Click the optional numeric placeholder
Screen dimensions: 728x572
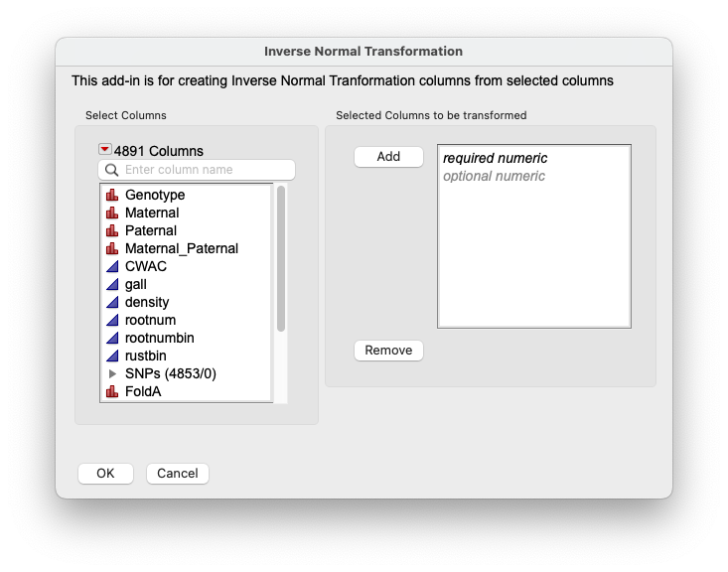494,177
